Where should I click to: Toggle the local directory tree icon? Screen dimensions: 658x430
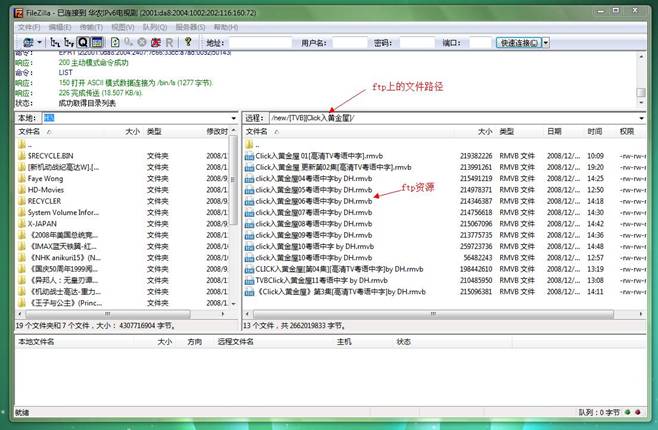55,42
